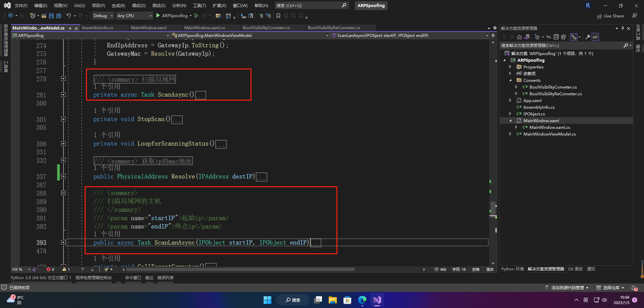
Task: Pin the Solution Explorer panel
Action: click(x=623, y=28)
